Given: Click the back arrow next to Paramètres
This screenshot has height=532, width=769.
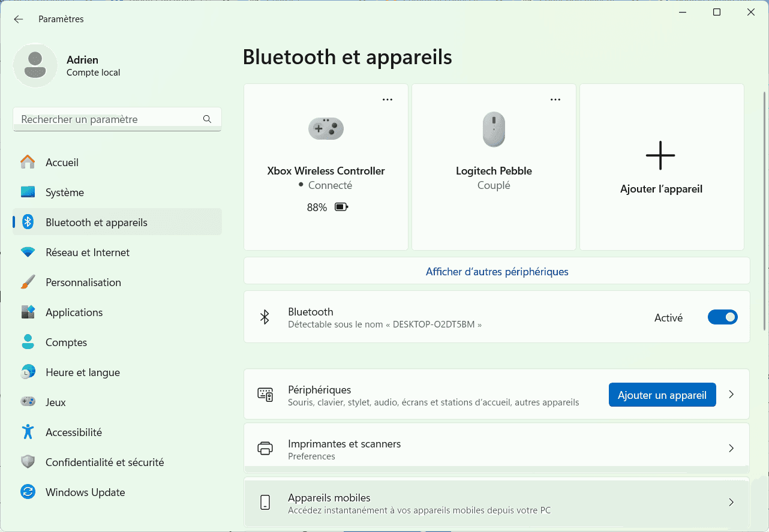Looking at the screenshot, I should (19, 19).
